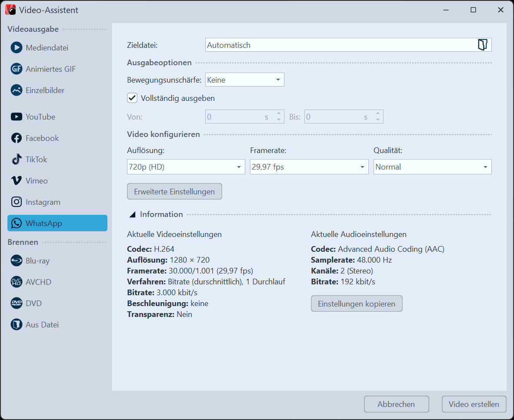This screenshot has height=420, width=514.
Task: Click the Mediendatei play icon
Action: click(17, 48)
